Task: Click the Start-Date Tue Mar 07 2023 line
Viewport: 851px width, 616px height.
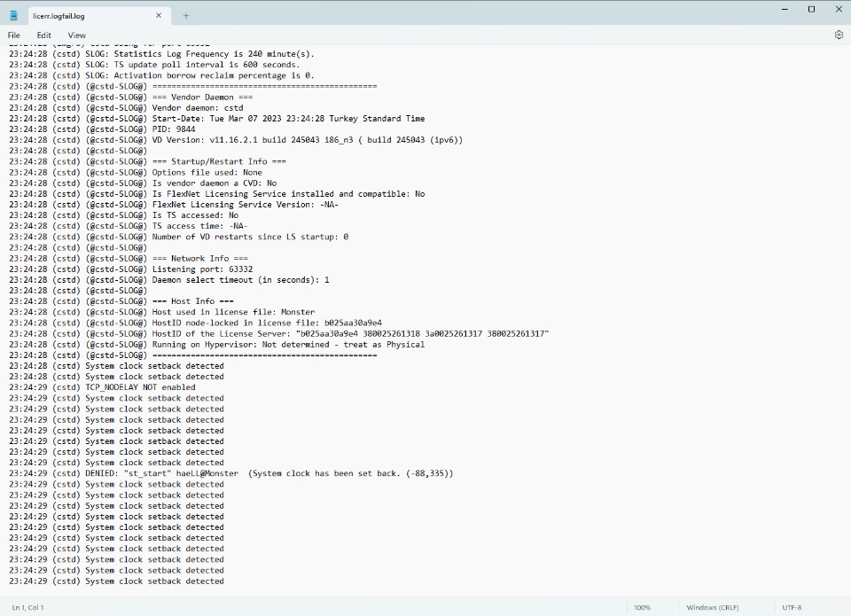Action: click(x=217, y=118)
